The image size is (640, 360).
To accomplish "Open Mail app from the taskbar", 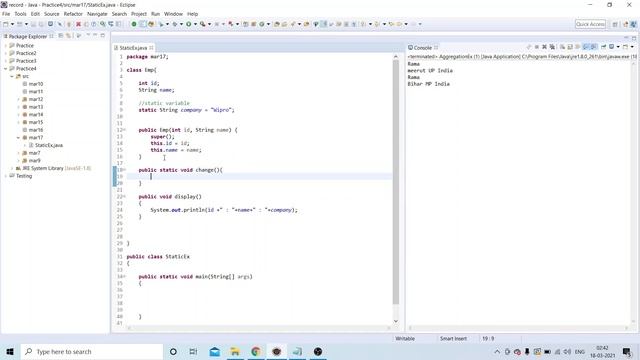I will pyautogui.click(x=215, y=351).
